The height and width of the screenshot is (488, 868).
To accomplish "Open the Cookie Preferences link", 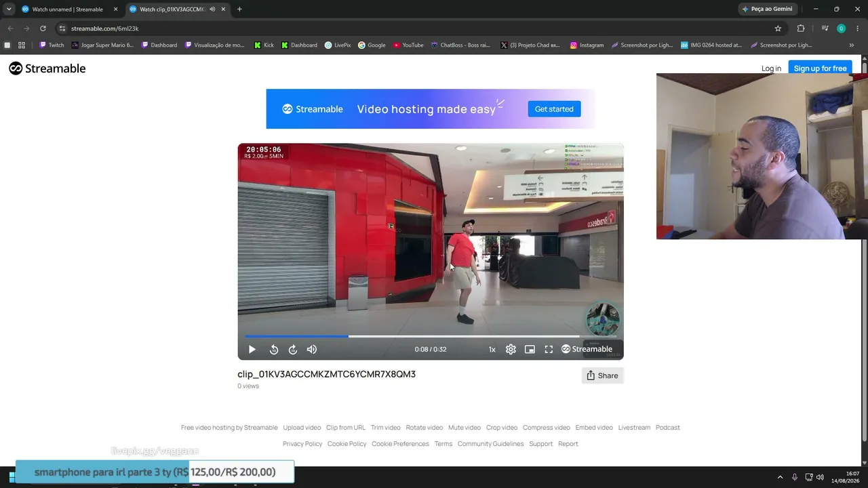I will [400, 444].
